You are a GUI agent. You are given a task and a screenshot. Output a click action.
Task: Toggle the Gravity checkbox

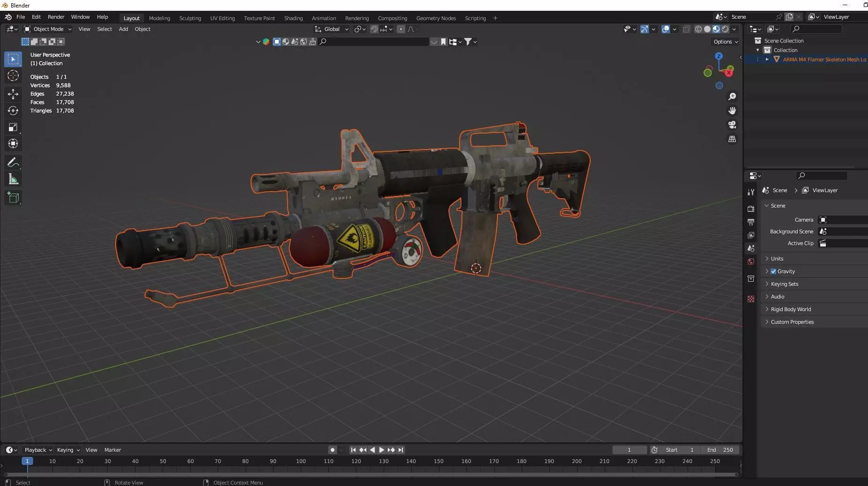pos(773,271)
